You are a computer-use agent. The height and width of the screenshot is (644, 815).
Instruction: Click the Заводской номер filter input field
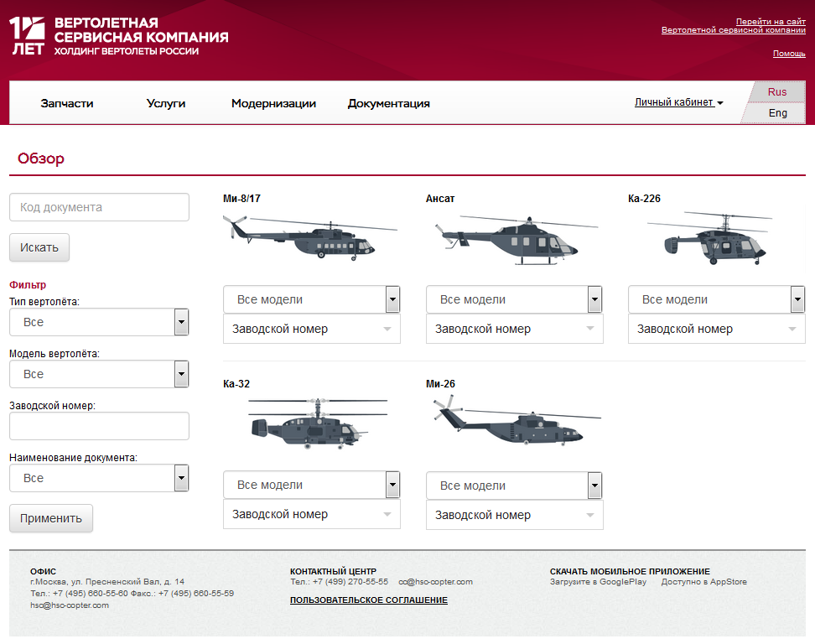99,426
